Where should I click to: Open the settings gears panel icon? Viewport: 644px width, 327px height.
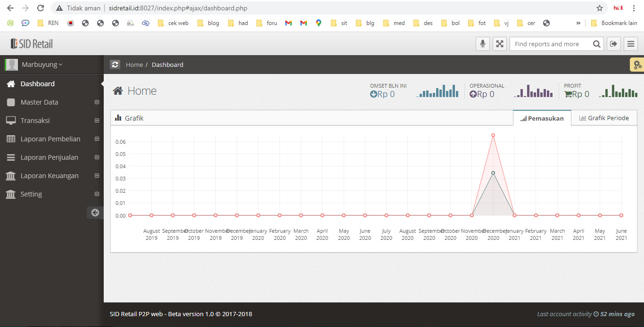637,65
